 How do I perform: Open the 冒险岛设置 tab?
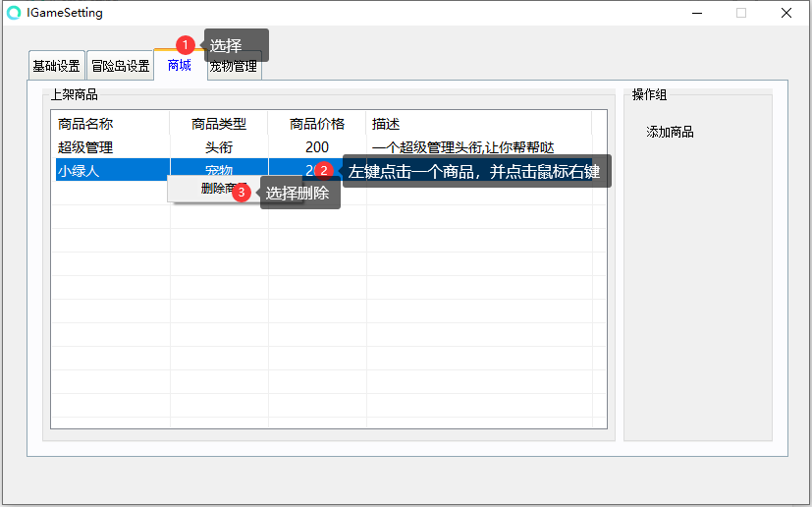pyautogui.click(x=120, y=66)
